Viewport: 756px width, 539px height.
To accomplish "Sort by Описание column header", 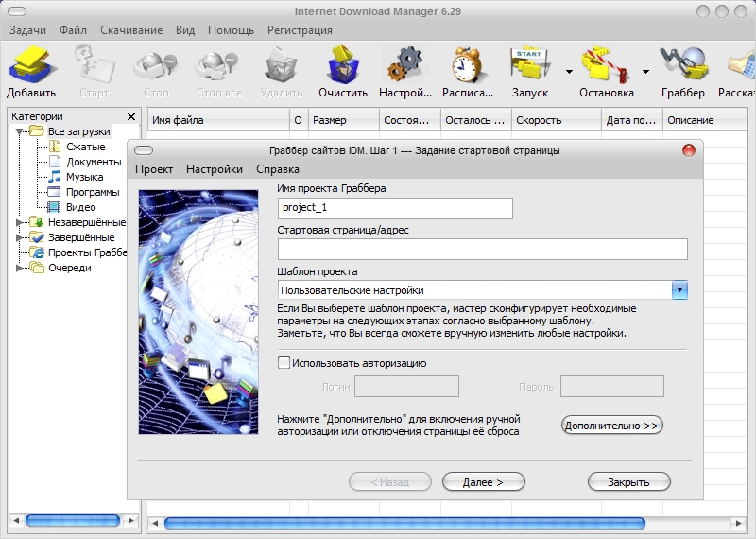I will point(705,120).
